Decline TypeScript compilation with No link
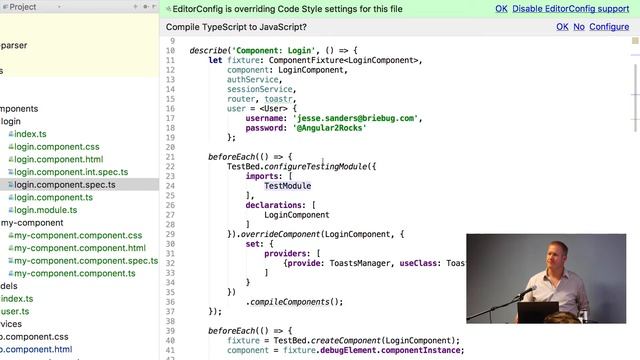 (x=579, y=27)
